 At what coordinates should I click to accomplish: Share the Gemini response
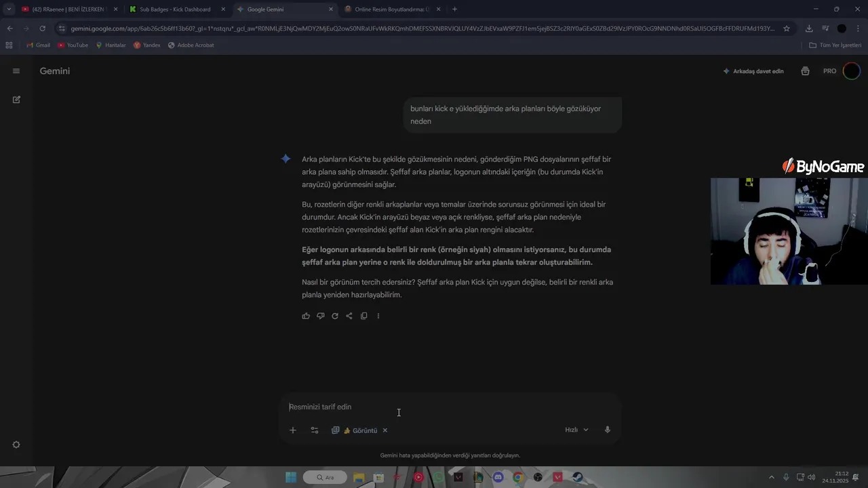349,316
